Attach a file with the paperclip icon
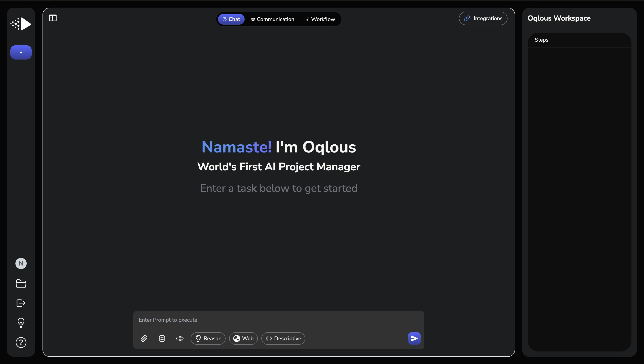The image size is (644, 364). pyautogui.click(x=144, y=338)
